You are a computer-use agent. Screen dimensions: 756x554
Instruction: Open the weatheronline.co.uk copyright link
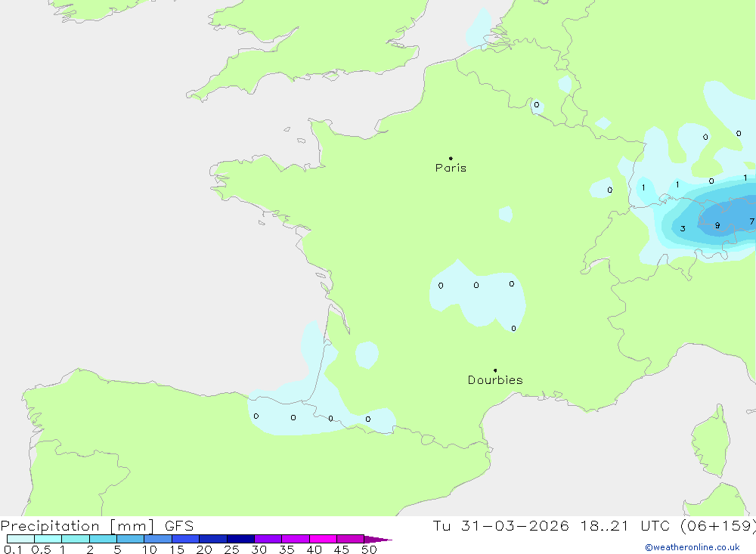click(x=692, y=547)
